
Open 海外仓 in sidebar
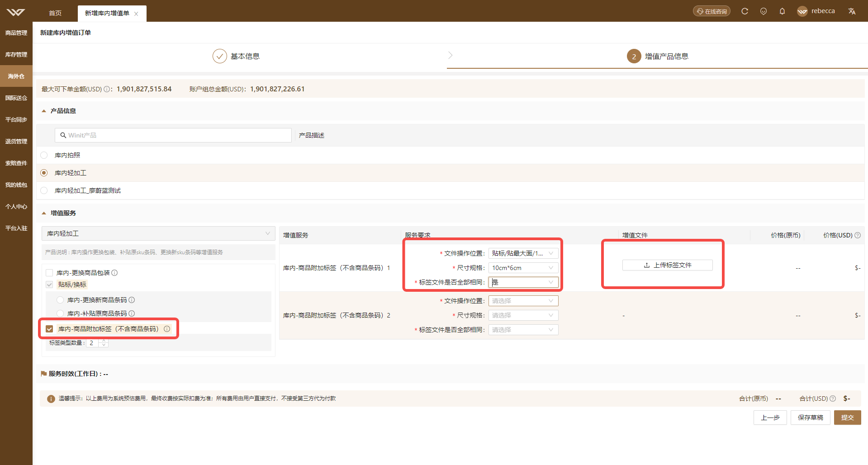click(16, 76)
